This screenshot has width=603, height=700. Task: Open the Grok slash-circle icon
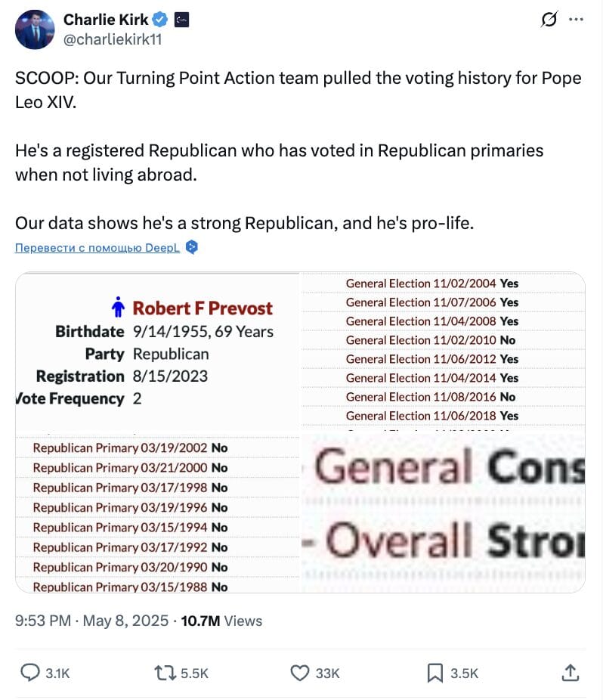click(549, 19)
